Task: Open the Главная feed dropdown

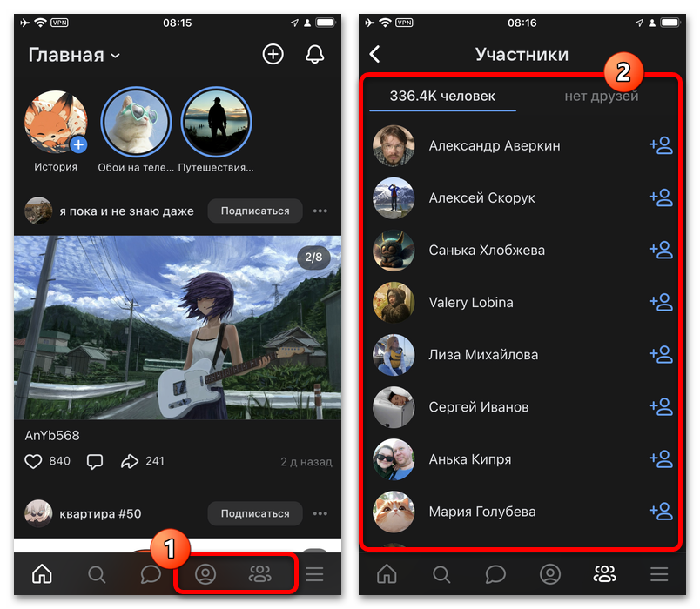Action: 74,56
